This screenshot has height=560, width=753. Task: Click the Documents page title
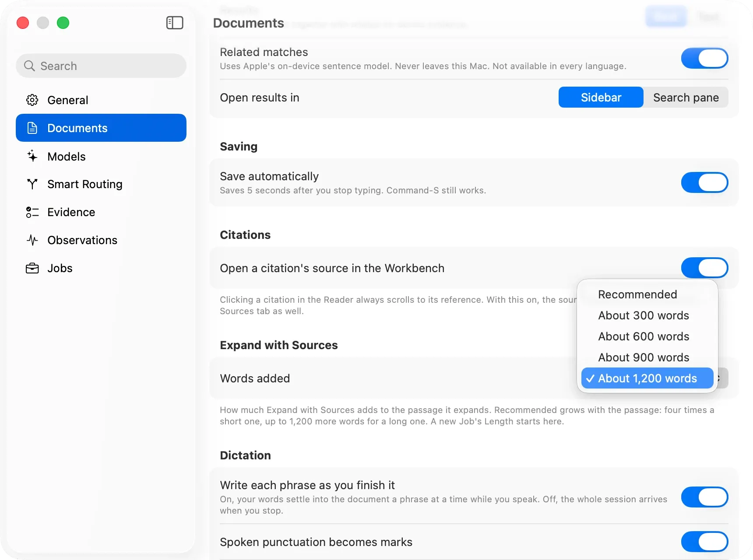[249, 23]
